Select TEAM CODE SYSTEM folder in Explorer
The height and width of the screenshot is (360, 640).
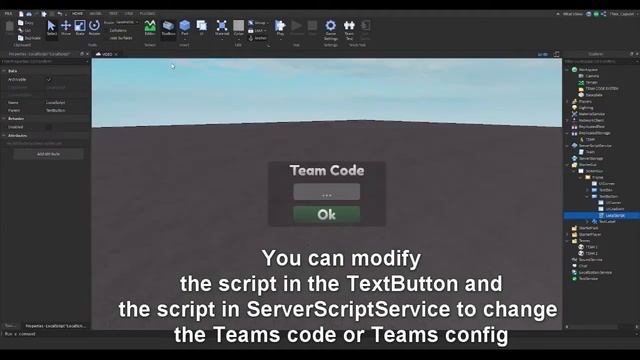click(602, 89)
